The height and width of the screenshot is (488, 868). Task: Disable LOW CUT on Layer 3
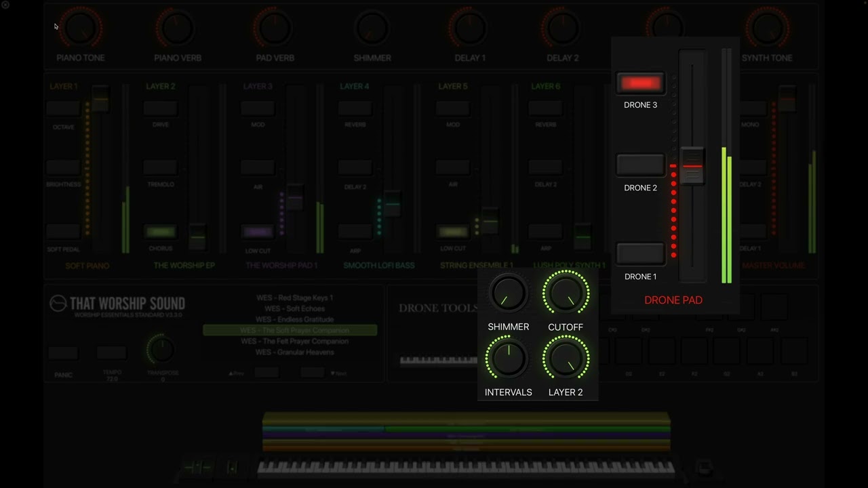(258, 232)
